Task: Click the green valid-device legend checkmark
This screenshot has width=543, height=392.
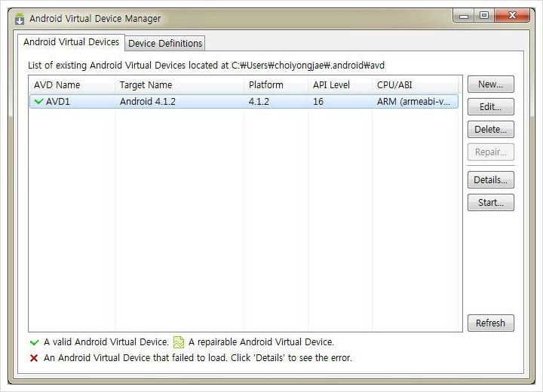Action: point(34,342)
